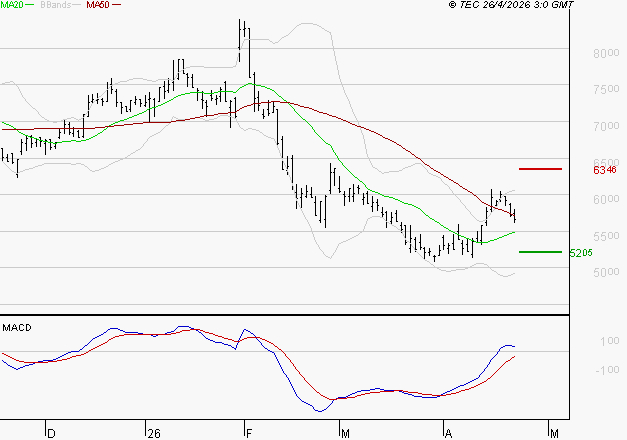Image resolution: width=627 pixels, height=440 pixels.
Task: Click the 26 year marker on time axis
Action: point(154,434)
